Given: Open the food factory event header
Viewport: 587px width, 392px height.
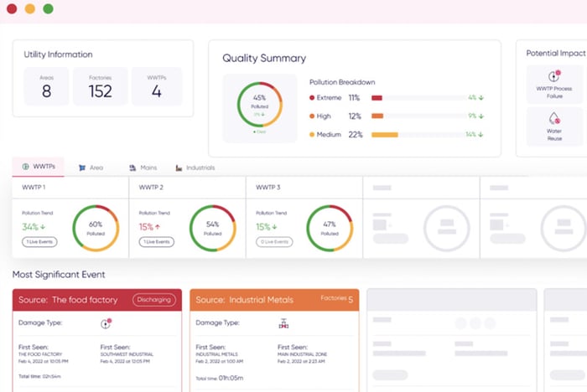Looking at the screenshot, I should [97, 300].
